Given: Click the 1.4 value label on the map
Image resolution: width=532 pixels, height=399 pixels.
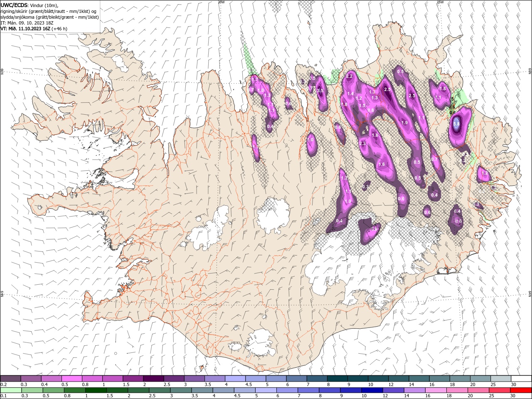Looking at the screenshot, I should (350, 94).
